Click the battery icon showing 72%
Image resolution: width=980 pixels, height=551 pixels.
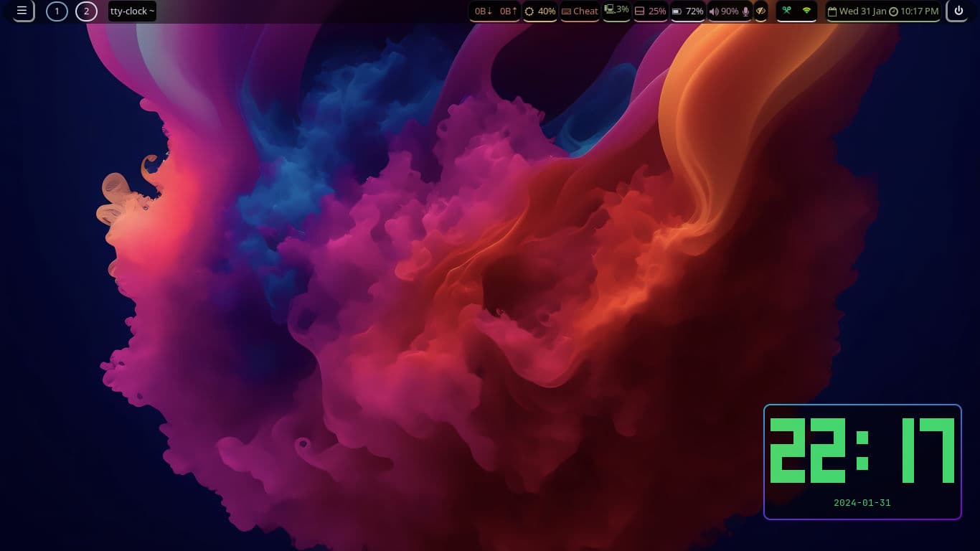(677, 11)
